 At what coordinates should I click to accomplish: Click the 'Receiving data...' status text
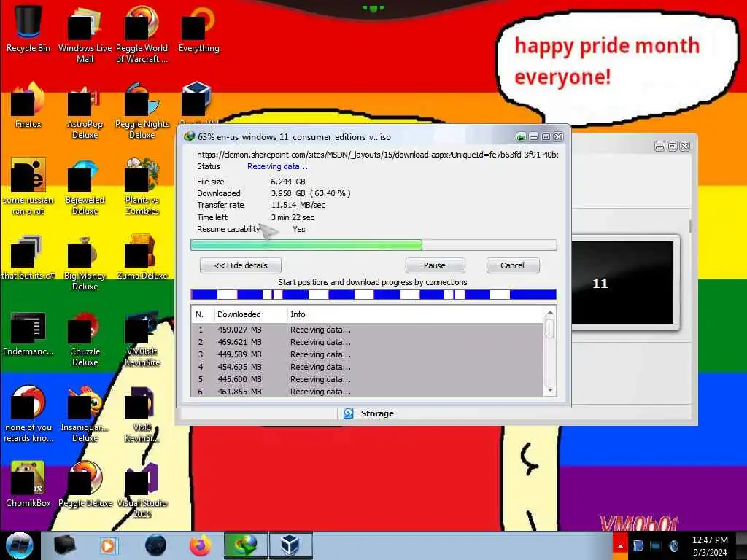[x=277, y=166]
